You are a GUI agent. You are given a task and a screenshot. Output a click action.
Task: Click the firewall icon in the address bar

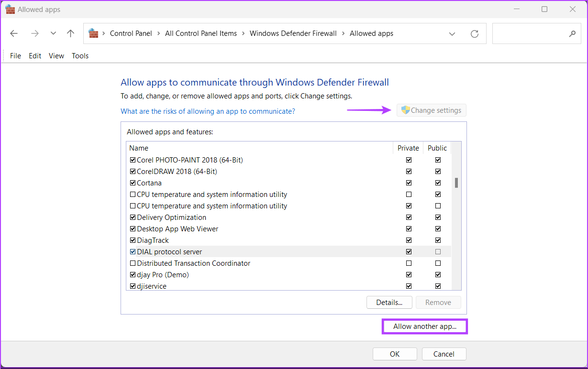click(x=93, y=33)
